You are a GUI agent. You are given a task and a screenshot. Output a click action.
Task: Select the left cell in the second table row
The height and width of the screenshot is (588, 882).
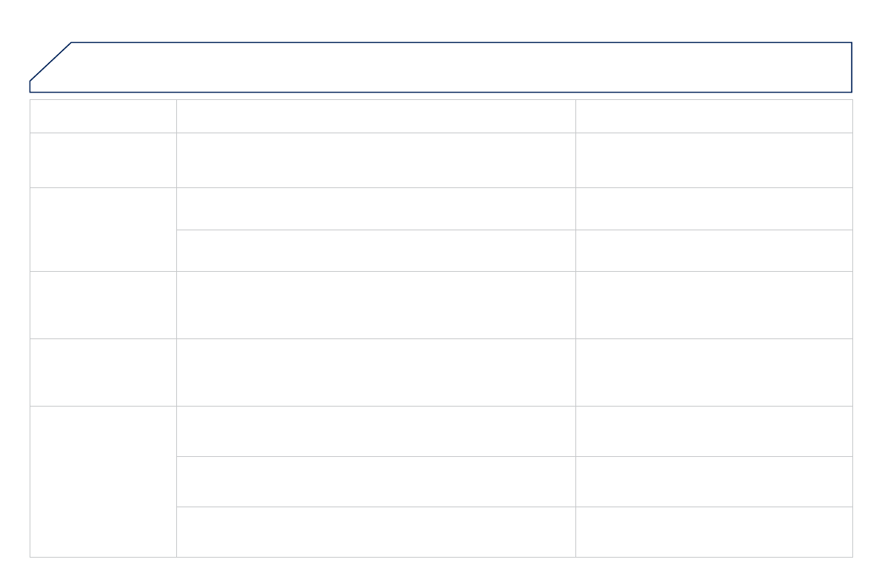(103, 160)
